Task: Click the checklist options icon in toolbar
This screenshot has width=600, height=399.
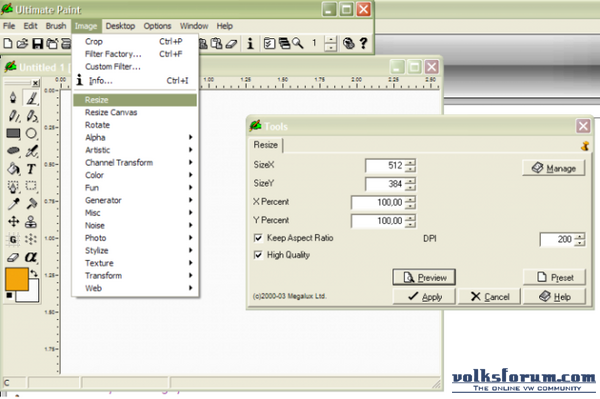Action: 269,44
